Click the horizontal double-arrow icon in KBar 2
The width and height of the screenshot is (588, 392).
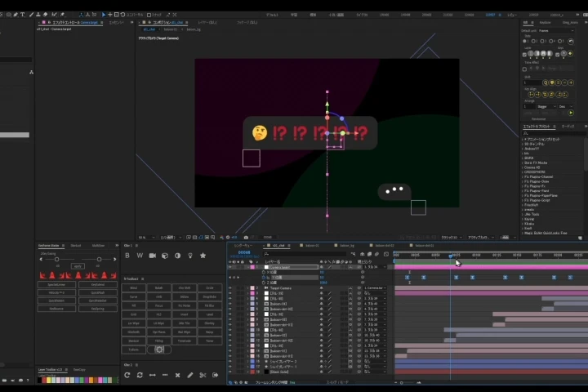tap(152, 375)
